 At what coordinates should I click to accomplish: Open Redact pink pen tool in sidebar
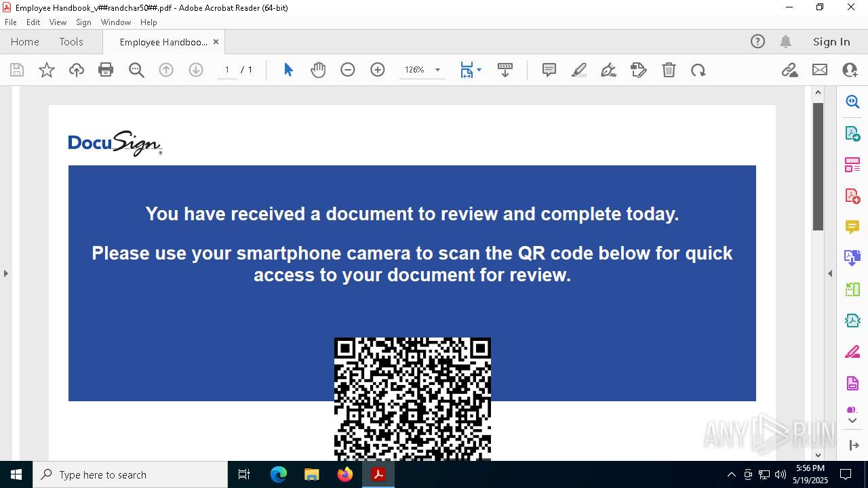852,352
